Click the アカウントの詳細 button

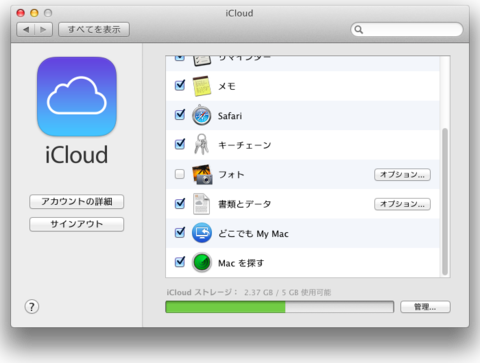(x=77, y=202)
